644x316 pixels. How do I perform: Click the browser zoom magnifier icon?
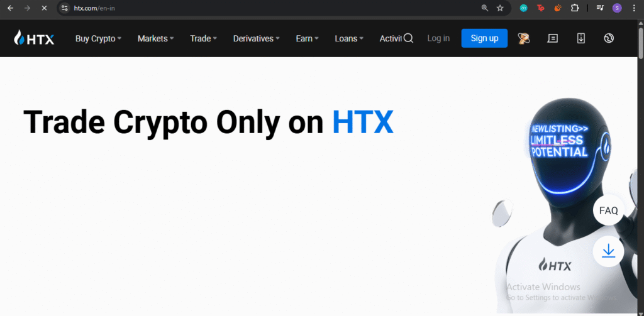[485, 8]
